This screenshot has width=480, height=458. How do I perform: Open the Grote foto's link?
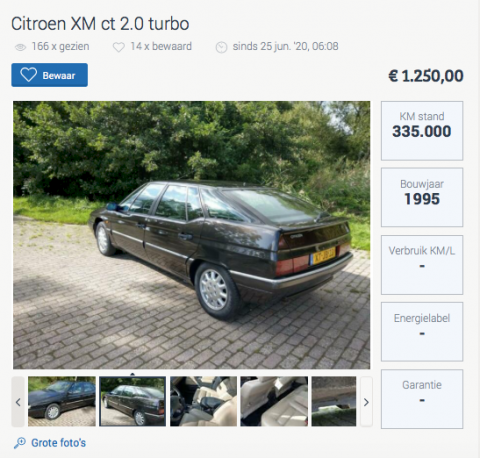click(x=58, y=443)
